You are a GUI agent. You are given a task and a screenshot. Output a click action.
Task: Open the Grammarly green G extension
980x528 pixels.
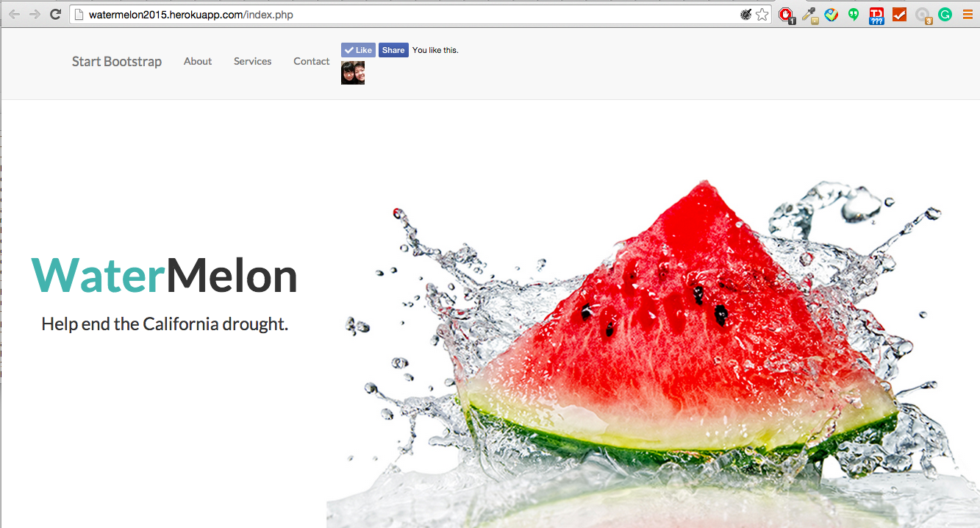pyautogui.click(x=945, y=14)
